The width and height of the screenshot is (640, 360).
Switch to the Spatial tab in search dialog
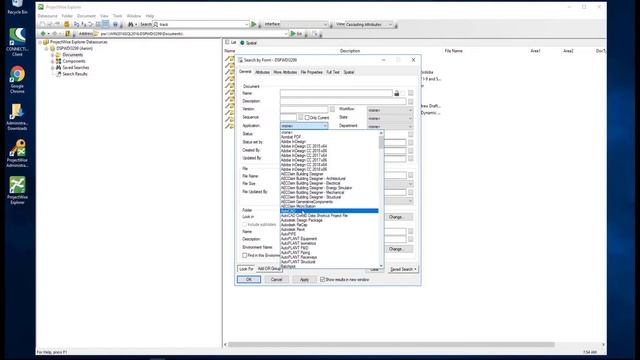(349, 72)
